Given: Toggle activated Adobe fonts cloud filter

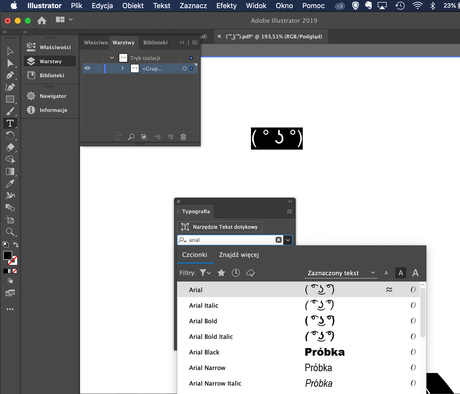Looking at the screenshot, I should click(251, 273).
